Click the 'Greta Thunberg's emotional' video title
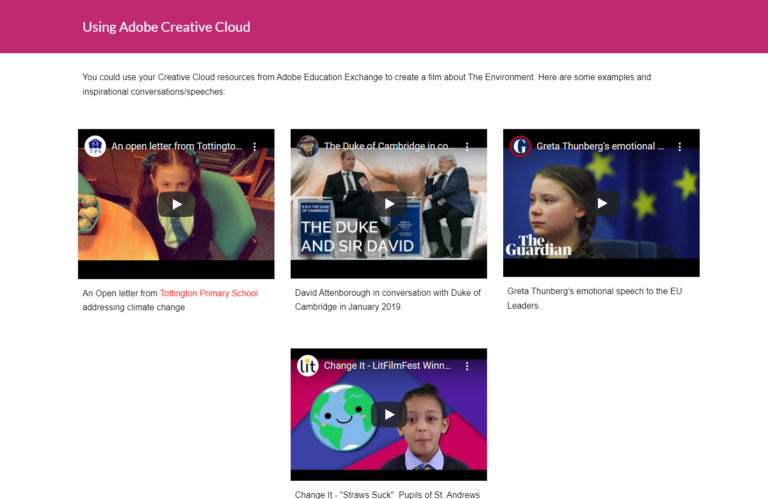This screenshot has height=499, width=768. tap(600, 146)
